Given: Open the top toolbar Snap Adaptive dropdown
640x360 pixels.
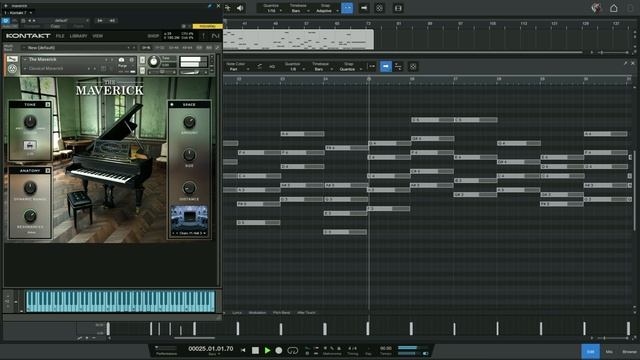Looking at the screenshot, I should coord(325,8).
